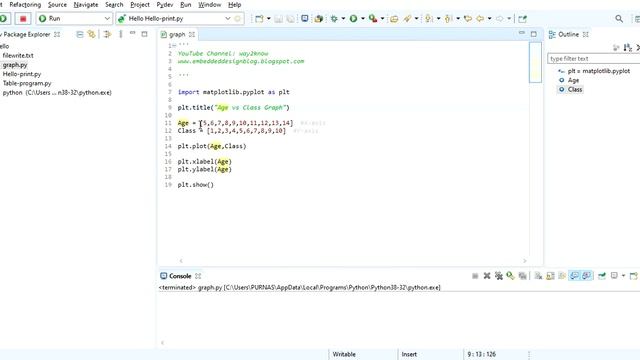Click the Debug bug toolbar icon

click(x=334, y=18)
